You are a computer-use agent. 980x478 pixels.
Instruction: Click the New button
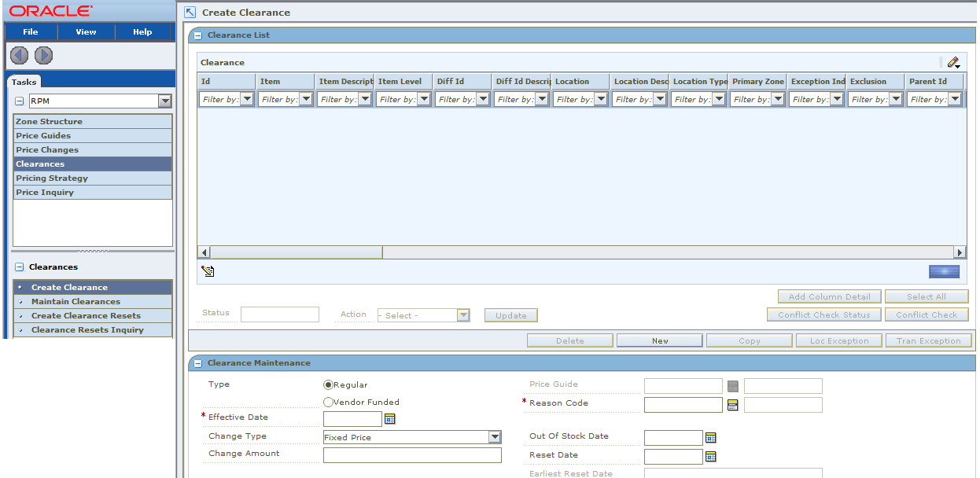[659, 340]
